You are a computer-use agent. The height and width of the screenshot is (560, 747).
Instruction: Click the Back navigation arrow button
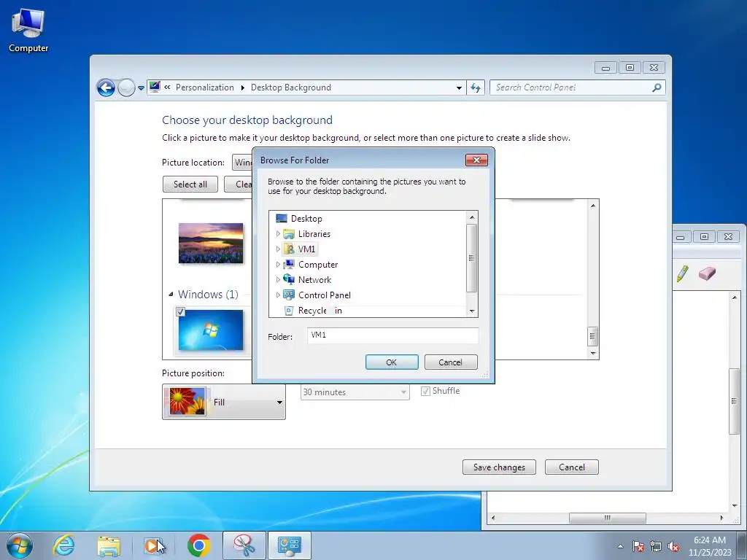106,87
